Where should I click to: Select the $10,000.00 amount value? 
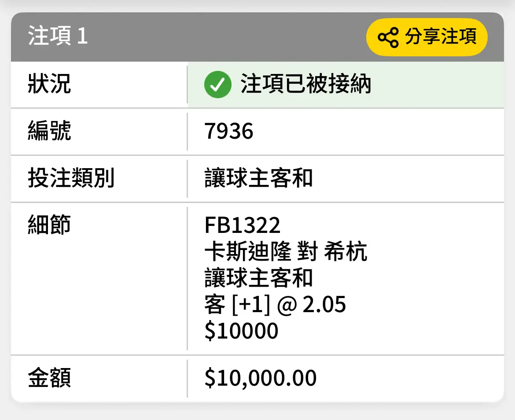tap(260, 378)
